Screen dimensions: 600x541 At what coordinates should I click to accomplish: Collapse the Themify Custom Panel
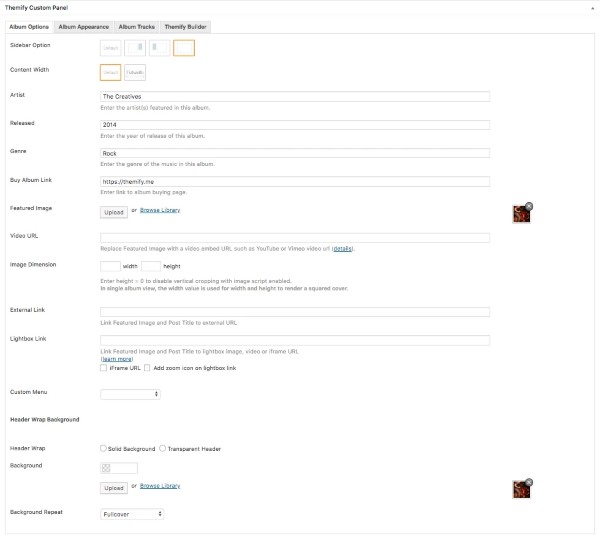pyautogui.click(x=590, y=6)
